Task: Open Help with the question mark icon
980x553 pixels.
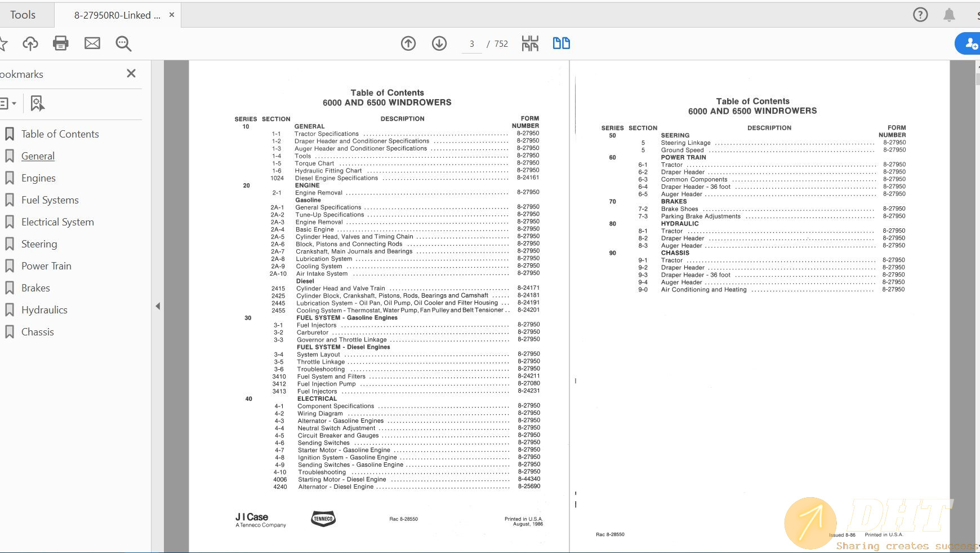Action: (x=921, y=14)
